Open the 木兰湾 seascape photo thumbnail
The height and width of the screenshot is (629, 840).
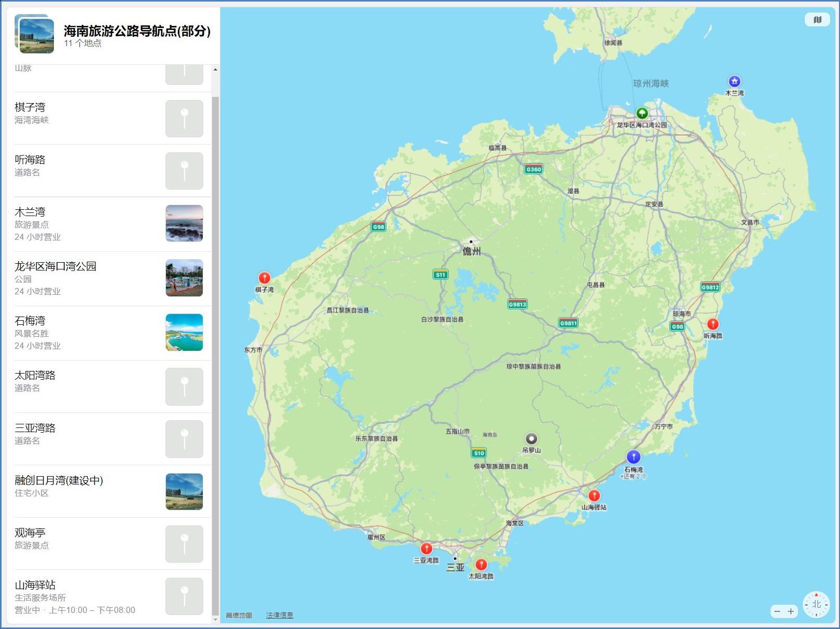coord(184,223)
